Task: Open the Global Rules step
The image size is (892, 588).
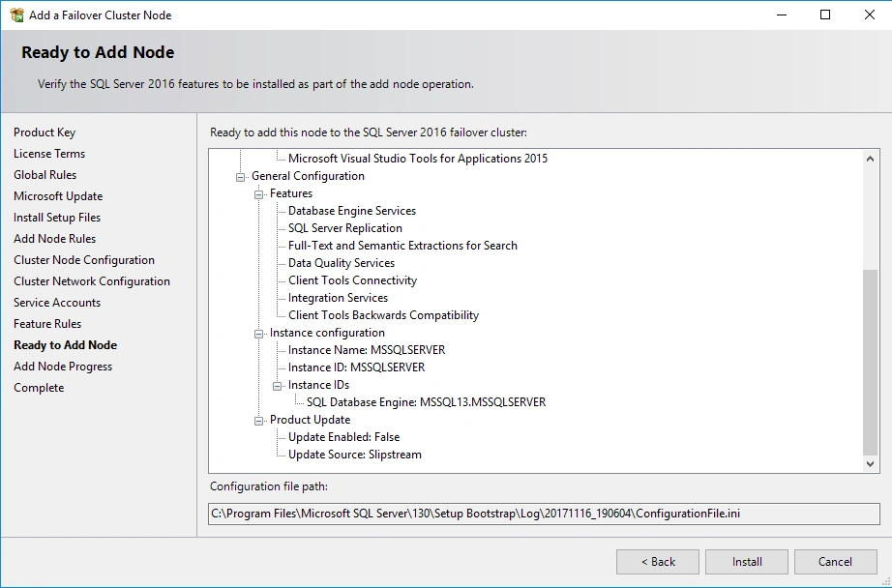Action: coord(45,175)
